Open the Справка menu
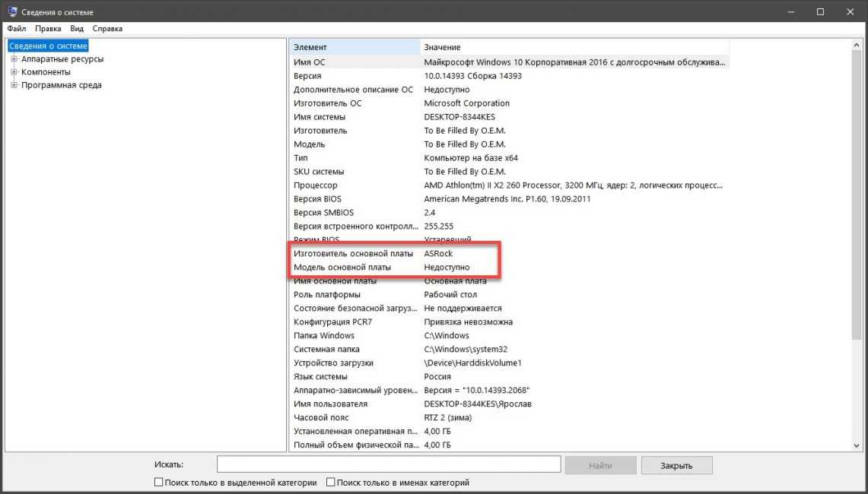The image size is (868, 494). (107, 29)
